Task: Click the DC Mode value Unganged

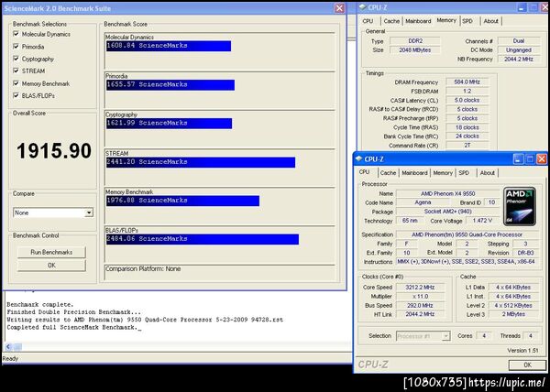Action: point(519,50)
